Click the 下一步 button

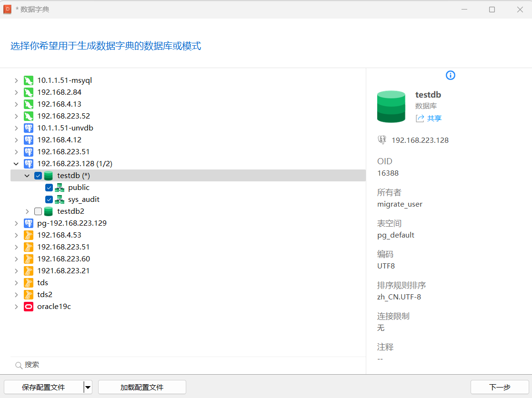(500, 387)
